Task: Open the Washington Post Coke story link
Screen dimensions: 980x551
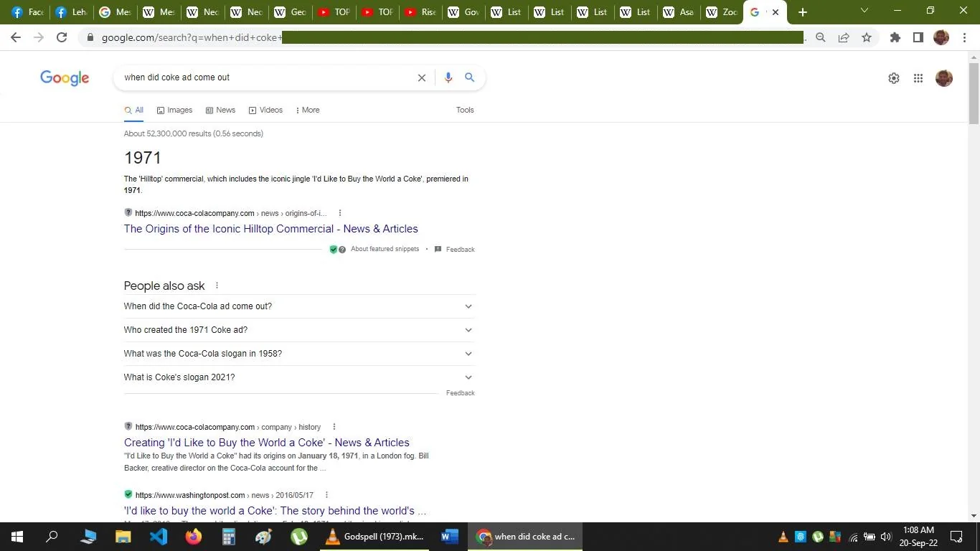Action: (275, 511)
